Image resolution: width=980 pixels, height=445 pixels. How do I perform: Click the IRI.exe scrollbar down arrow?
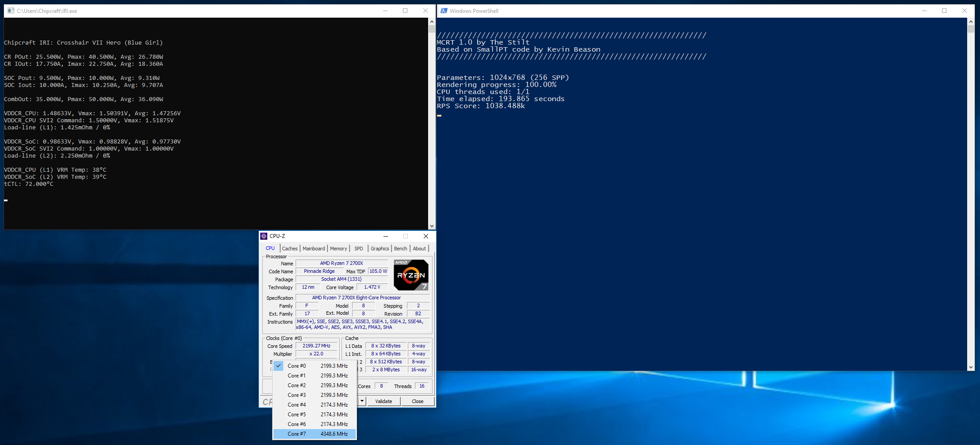tap(432, 226)
